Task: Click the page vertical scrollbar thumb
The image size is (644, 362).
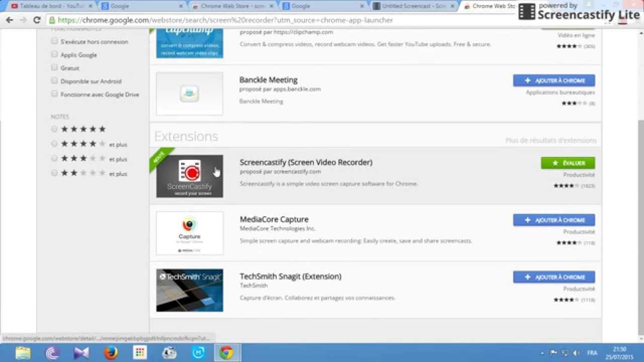Action: [640, 227]
